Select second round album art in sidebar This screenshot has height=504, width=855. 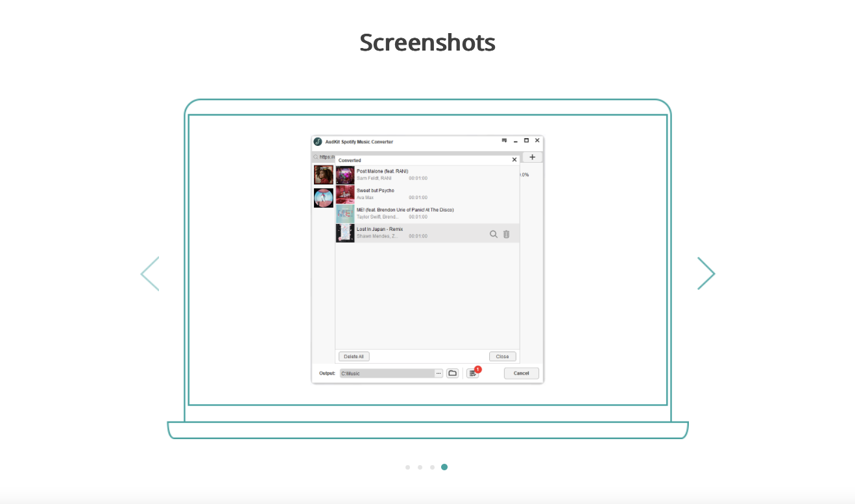tap(324, 198)
